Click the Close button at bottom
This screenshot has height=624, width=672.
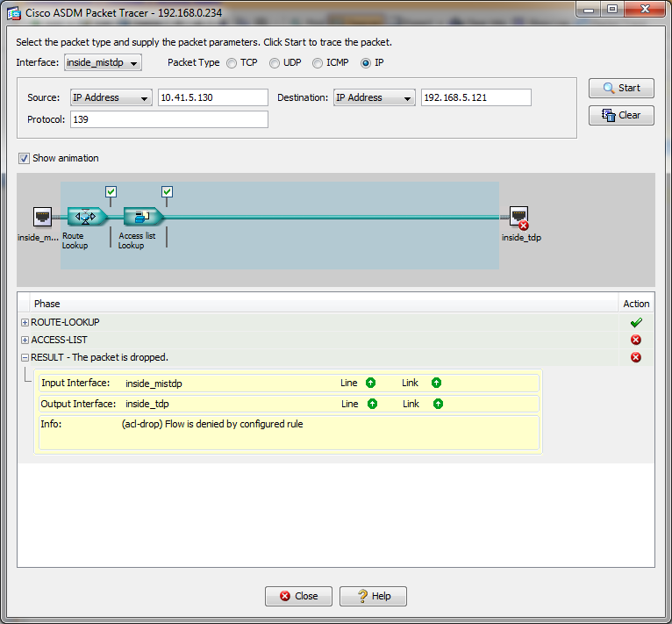(298, 596)
